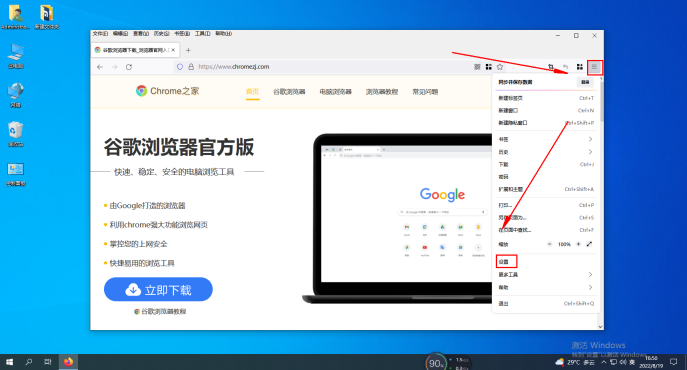This screenshot has height=370, width=687.
Task: Go to the 电脑浏览器 navigation tab
Action: point(336,92)
